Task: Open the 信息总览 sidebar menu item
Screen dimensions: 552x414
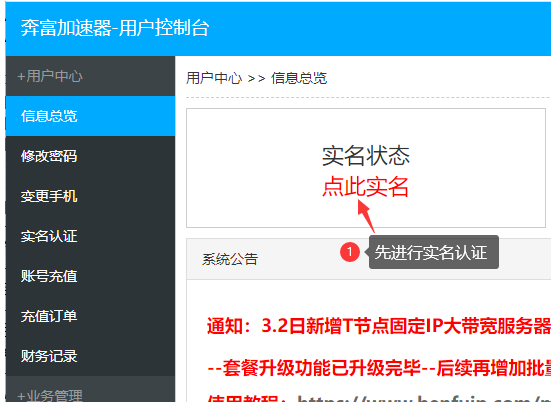Action: (90, 116)
